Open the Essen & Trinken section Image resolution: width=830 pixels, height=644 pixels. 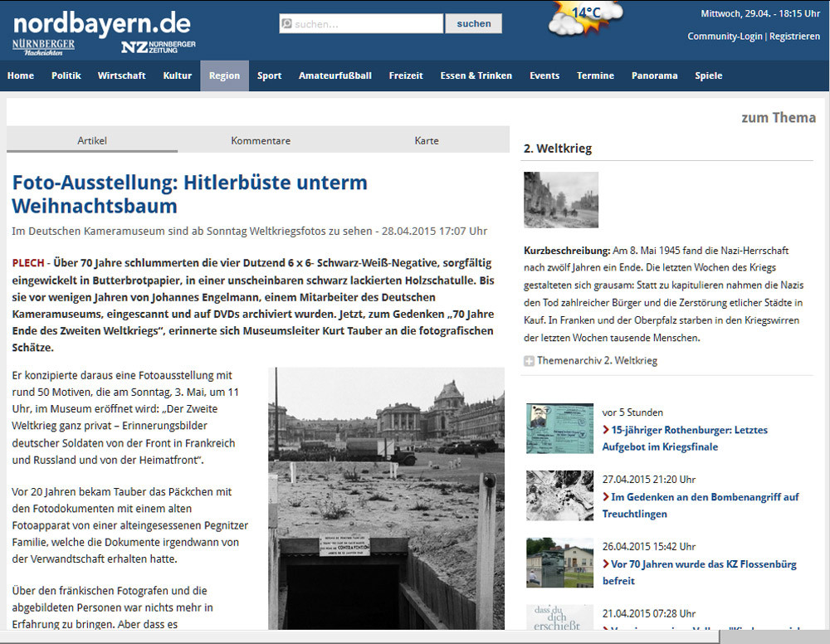476,76
